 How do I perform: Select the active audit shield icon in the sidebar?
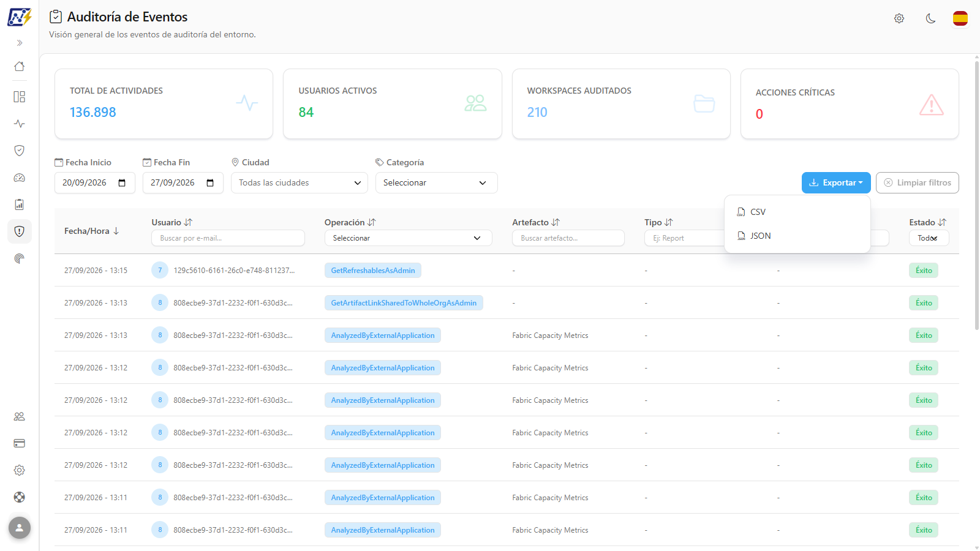pyautogui.click(x=20, y=231)
